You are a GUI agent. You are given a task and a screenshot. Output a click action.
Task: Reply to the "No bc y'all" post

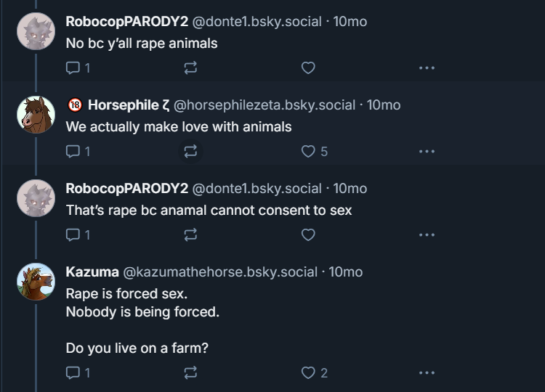(73, 68)
